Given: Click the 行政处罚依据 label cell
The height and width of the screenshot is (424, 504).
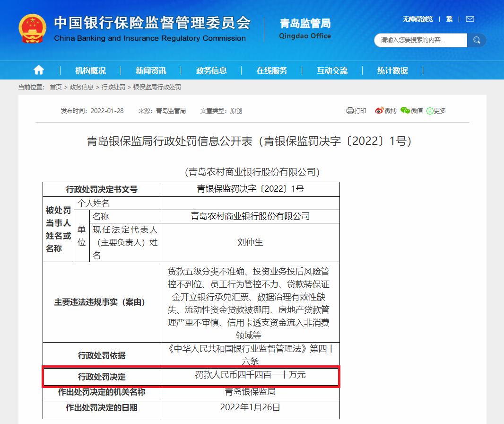Looking at the screenshot, I should 102,355.
